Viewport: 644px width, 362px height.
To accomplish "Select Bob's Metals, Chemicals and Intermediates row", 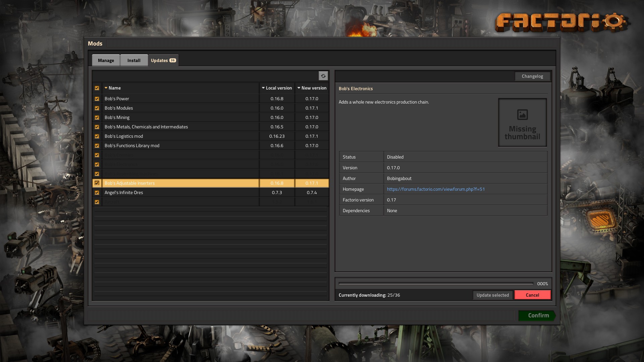I will (x=211, y=127).
